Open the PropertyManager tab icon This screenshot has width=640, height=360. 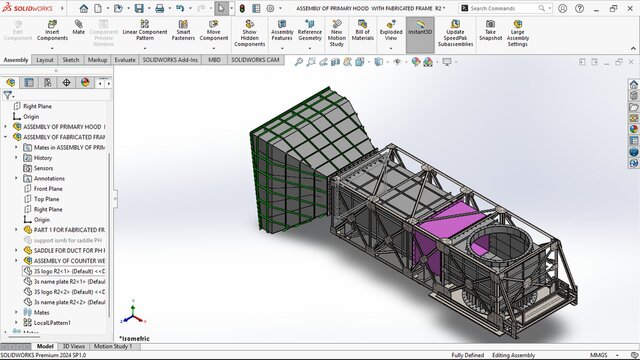point(29,82)
